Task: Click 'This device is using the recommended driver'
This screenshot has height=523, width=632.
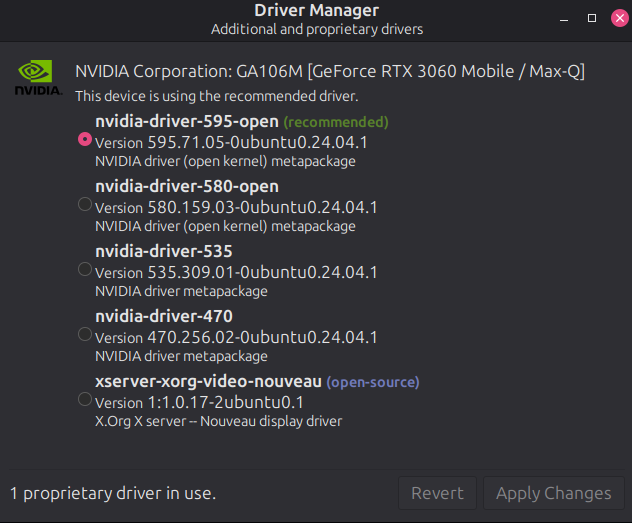Action: point(217,96)
